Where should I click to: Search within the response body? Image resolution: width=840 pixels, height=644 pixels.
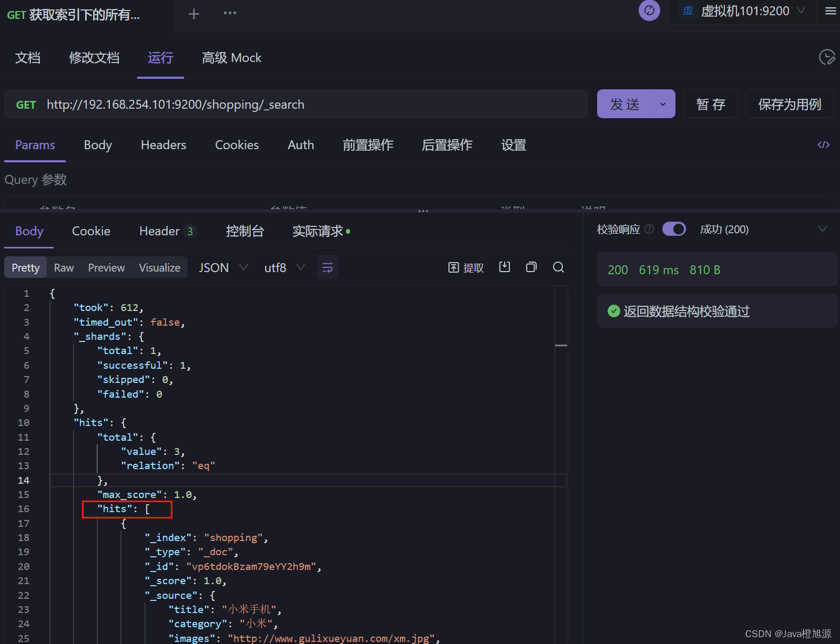(x=558, y=267)
